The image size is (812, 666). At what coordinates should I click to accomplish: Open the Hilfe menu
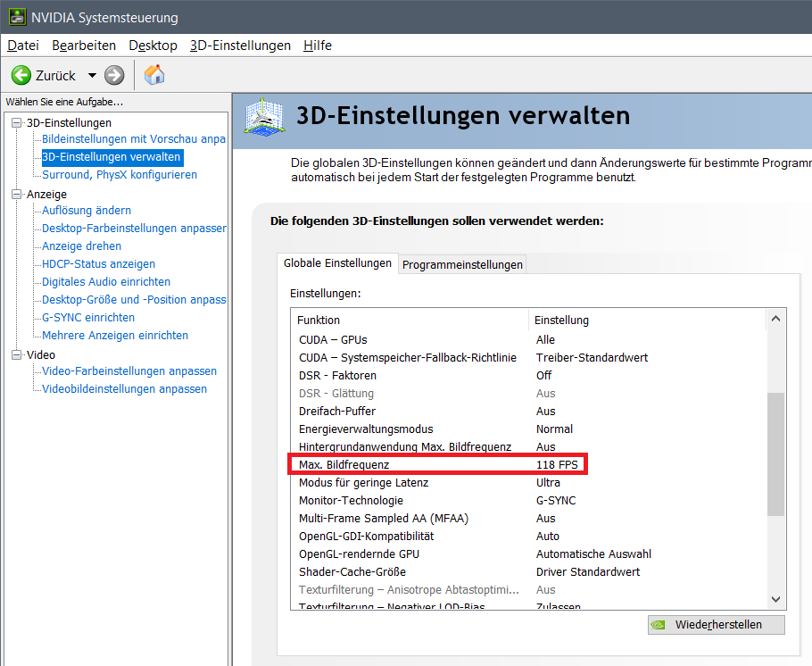click(x=318, y=46)
